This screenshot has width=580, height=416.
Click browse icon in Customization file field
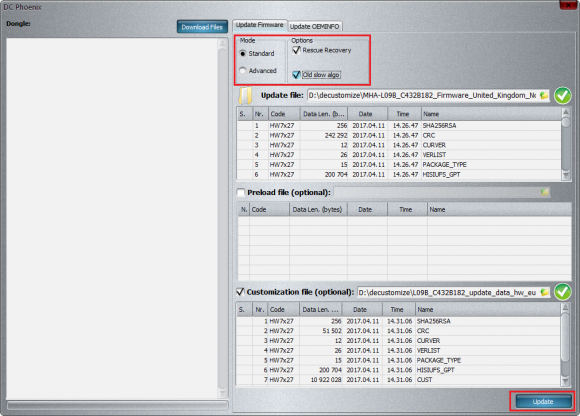tap(544, 292)
